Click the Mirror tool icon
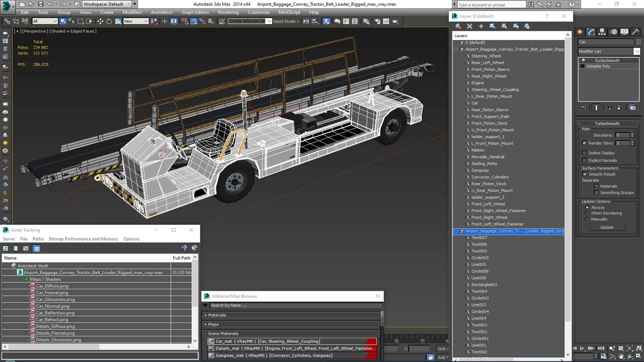Screen dimensions: 644x362 click(x=306, y=21)
